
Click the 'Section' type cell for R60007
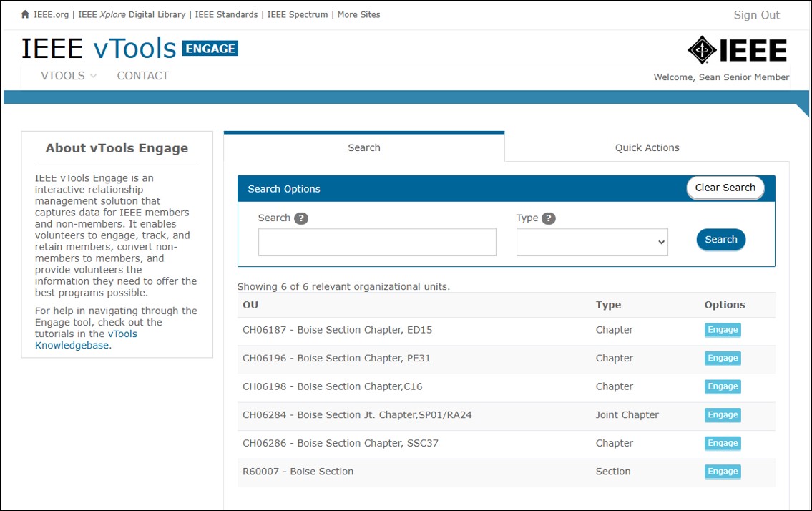tap(613, 472)
